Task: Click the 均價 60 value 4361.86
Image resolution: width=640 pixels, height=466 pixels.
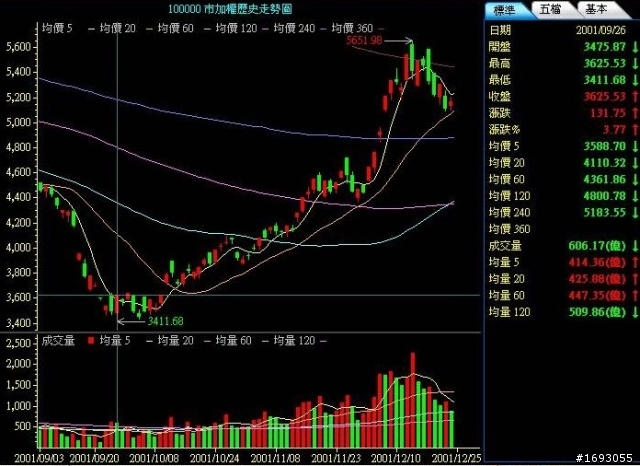Action: tap(604, 179)
